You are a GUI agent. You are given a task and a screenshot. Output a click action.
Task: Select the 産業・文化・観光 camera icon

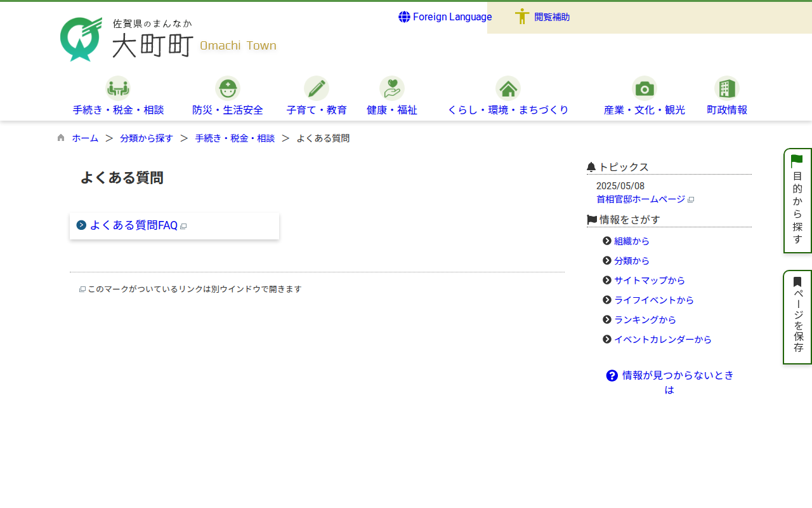[644, 88]
